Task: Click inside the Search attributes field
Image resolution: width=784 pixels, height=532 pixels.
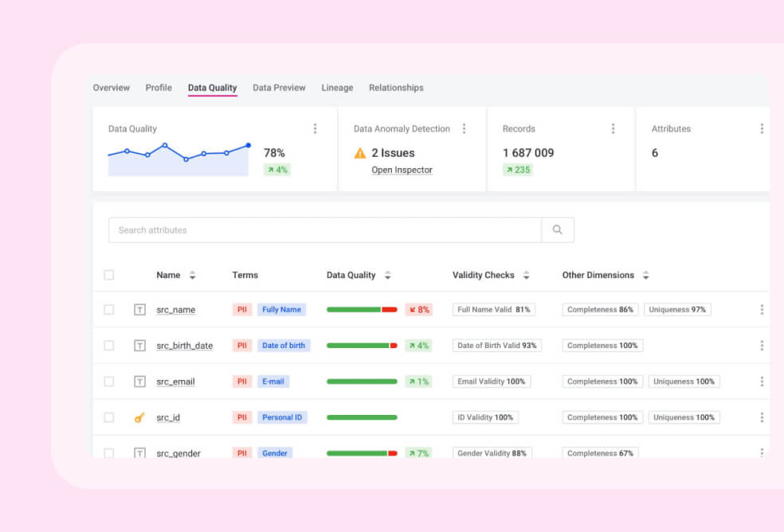Action: 319,229
